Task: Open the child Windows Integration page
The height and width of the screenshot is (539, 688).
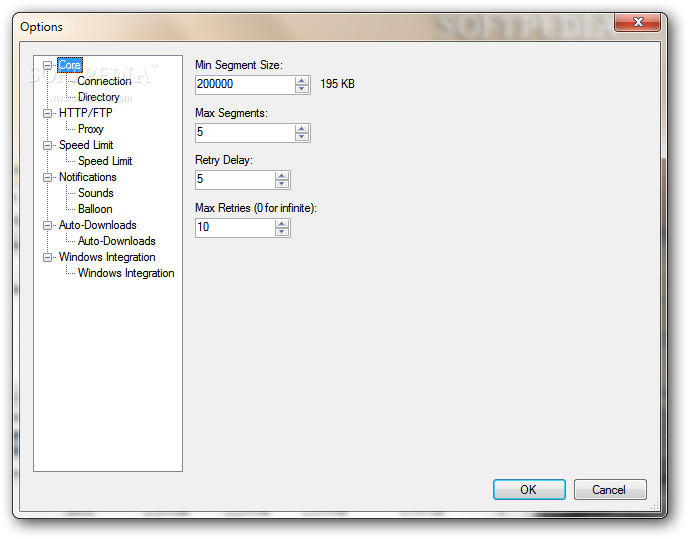Action: [x=126, y=273]
